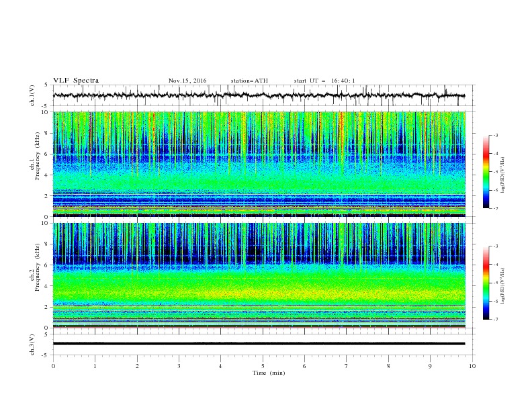
Task: Click the time axis tick label "7"
Action: coord(347,366)
